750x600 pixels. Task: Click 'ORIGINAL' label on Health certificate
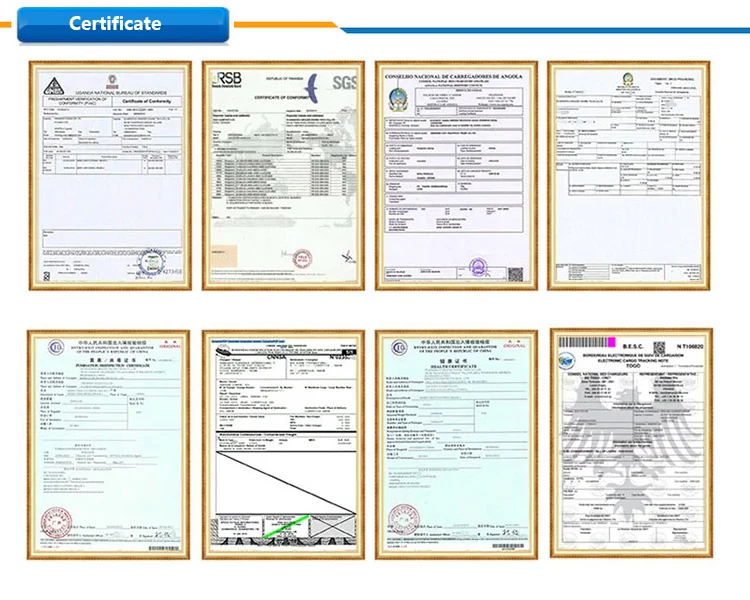pos(515,346)
